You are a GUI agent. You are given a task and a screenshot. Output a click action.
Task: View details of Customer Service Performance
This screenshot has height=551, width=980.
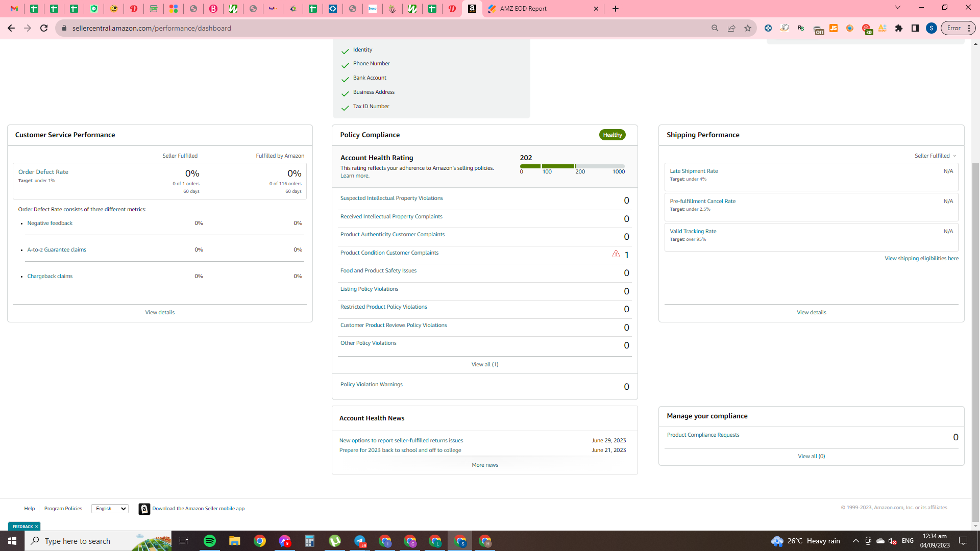point(160,313)
